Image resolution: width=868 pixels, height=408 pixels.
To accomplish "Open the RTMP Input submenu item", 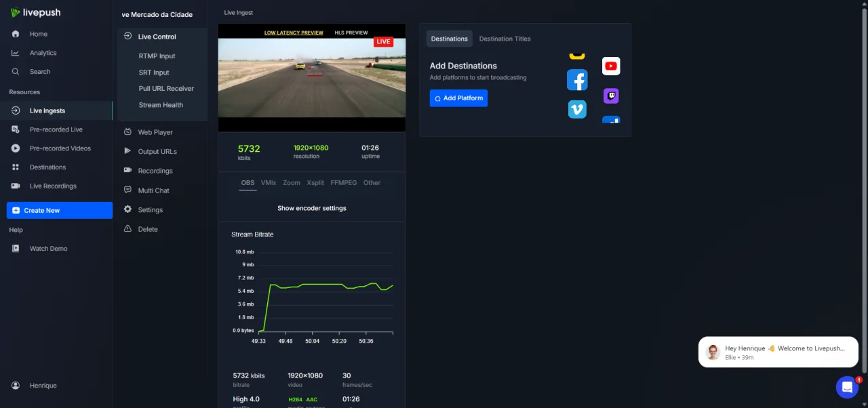I will click(157, 56).
